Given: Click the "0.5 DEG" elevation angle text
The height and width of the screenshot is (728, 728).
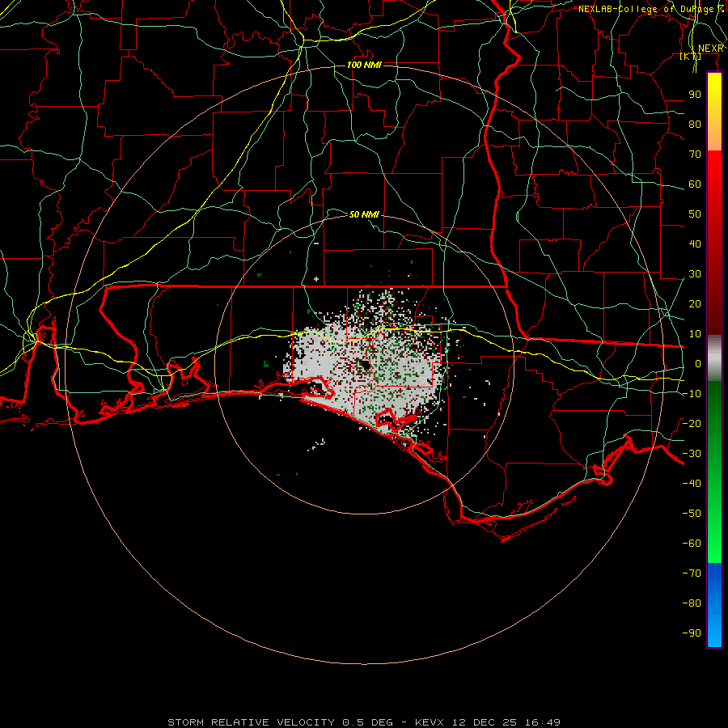Looking at the screenshot, I should pyautogui.click(x=368, y=722).
